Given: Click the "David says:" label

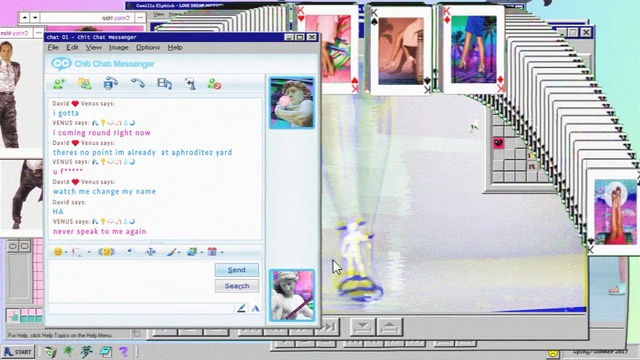Looking at the screenshot, I should [69, 202].
